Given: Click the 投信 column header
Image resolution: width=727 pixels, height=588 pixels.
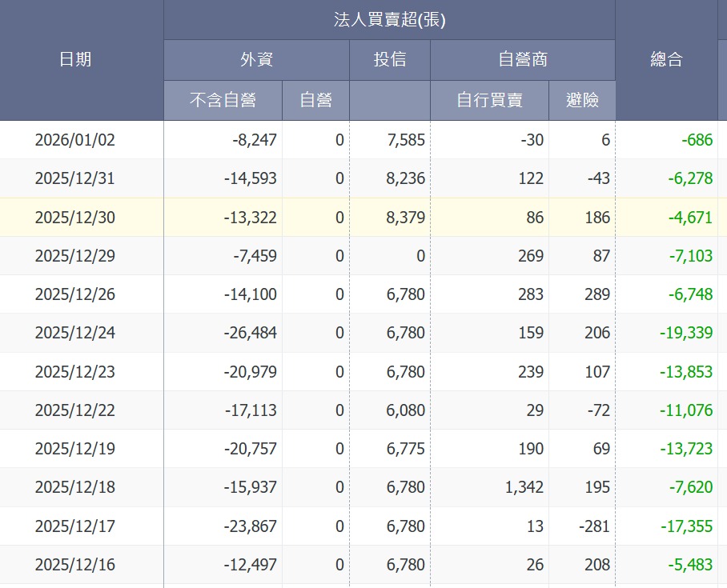Looking at the screenshot, I should 390,59.
